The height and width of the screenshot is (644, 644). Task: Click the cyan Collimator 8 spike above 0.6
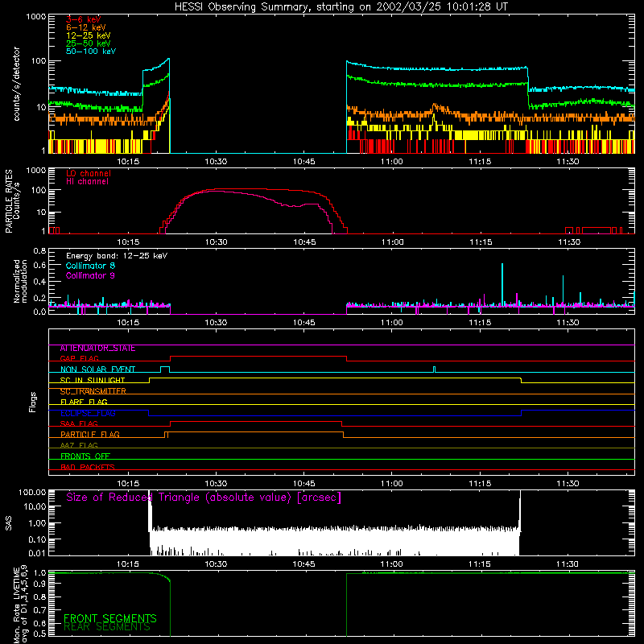pyautogui.click(x=502, y=283)
